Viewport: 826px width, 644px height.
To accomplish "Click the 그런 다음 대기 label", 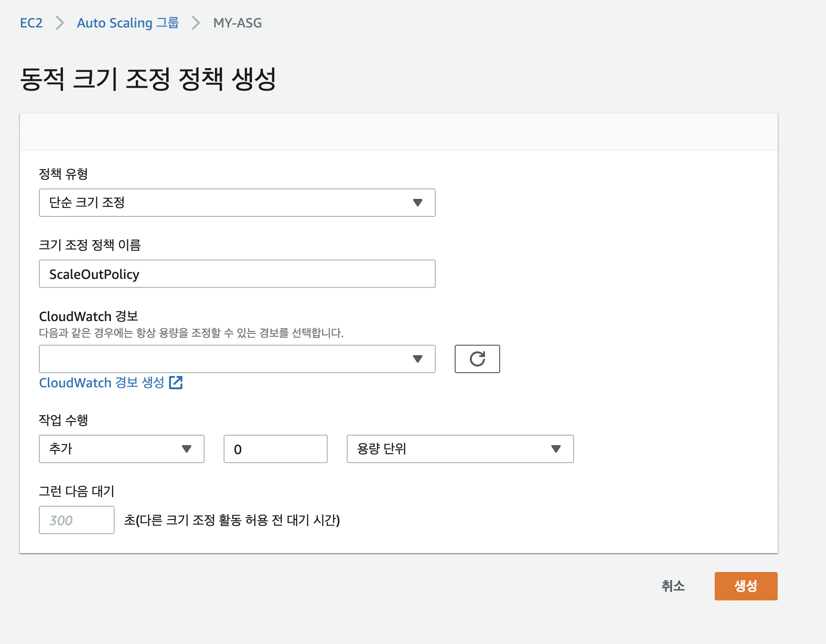I will (77, 491).
